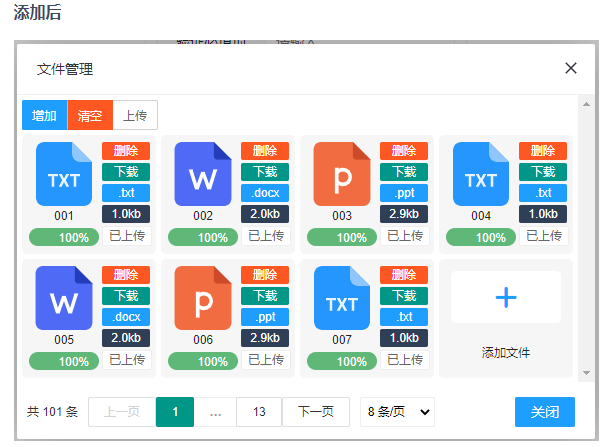Click the 共 101 条 total count text
Image resolution: width=609 pixels, height=447 pixels.
52,412
